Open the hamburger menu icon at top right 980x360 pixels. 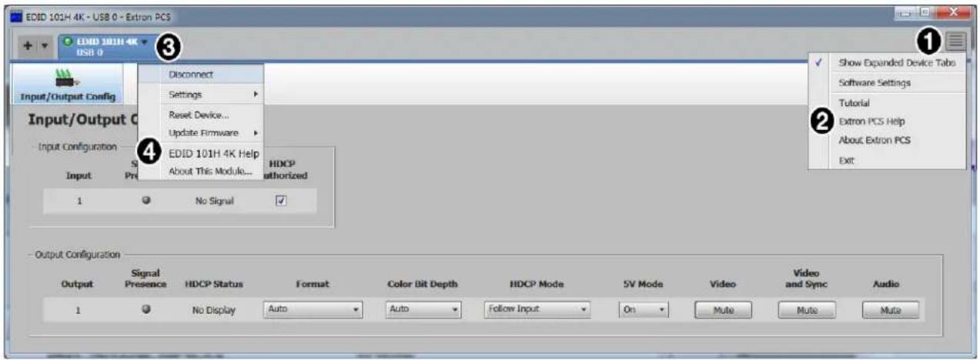tap(955, 41)
